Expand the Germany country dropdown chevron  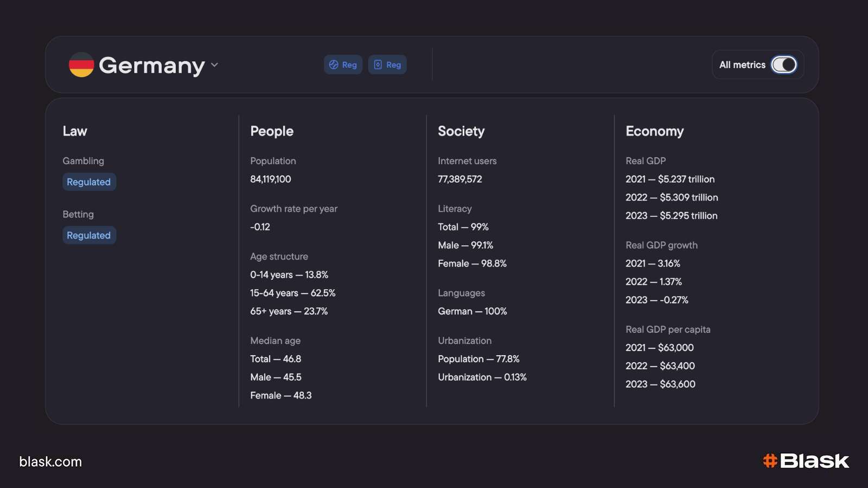click(x=215, y=65)
